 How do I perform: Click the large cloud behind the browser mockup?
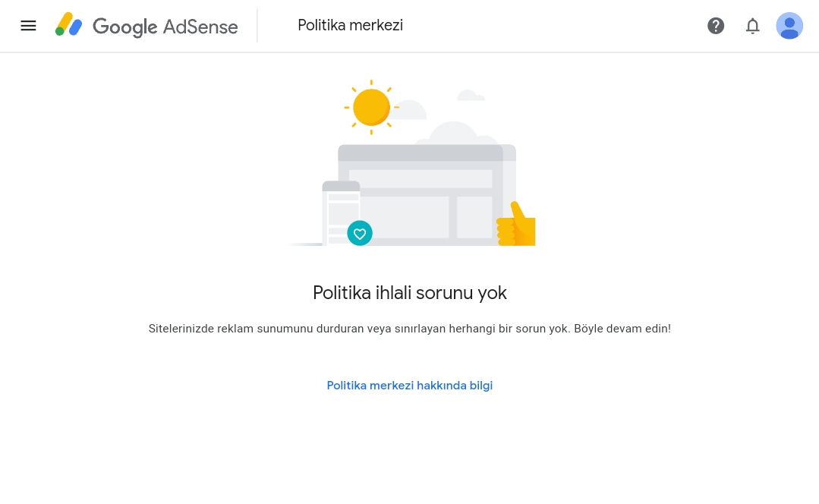pyautogui.click(x=455, y=133)
